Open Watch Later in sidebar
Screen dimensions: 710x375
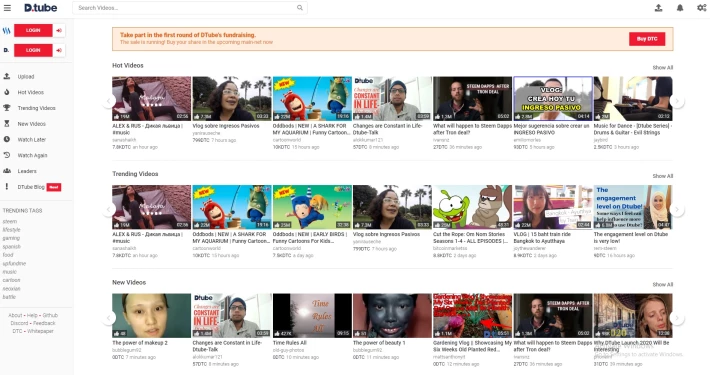click(x=32, y=140)
